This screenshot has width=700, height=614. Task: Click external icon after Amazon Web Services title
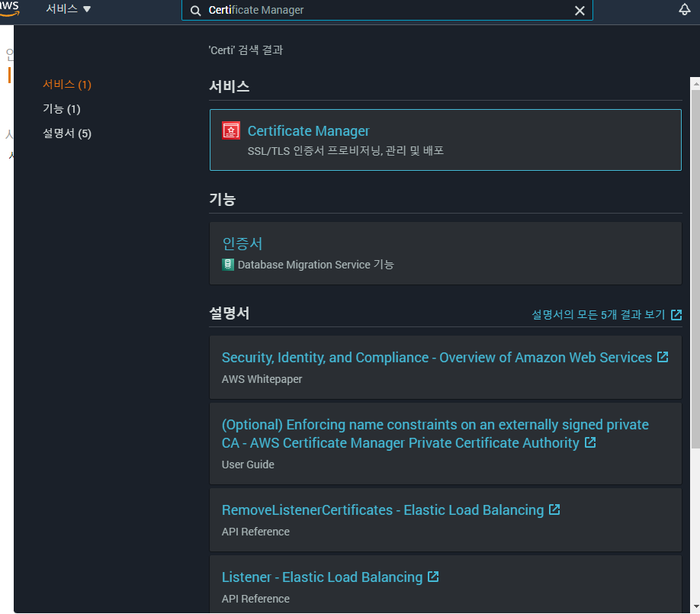point(663,357)
